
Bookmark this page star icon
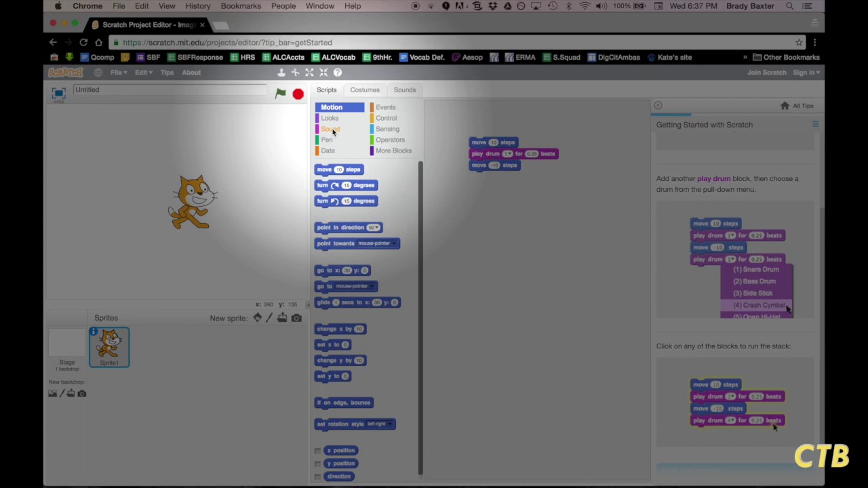pos(799,42)
